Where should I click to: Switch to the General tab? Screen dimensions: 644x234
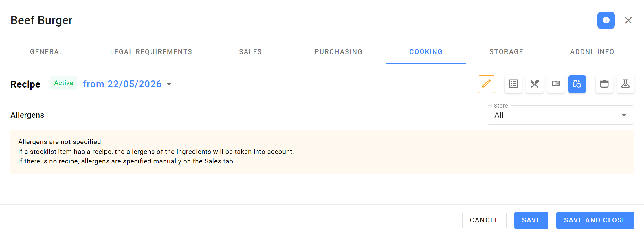click(47, 52)
